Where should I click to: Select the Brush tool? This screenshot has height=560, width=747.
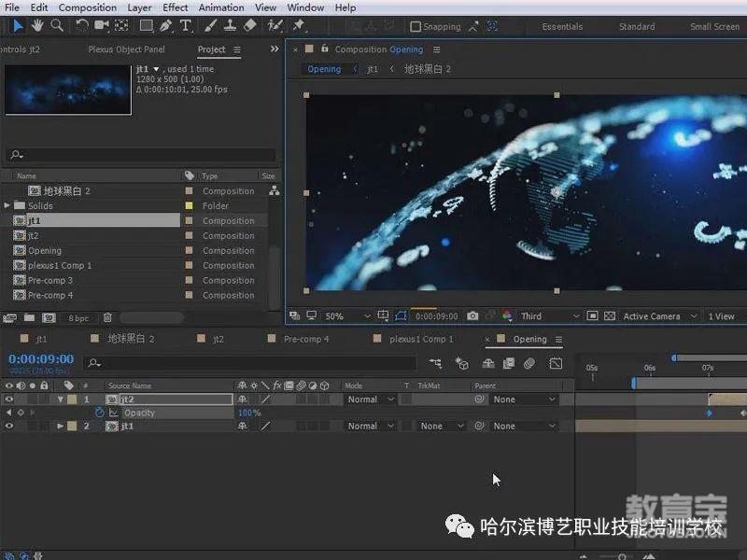click(210, 25)
